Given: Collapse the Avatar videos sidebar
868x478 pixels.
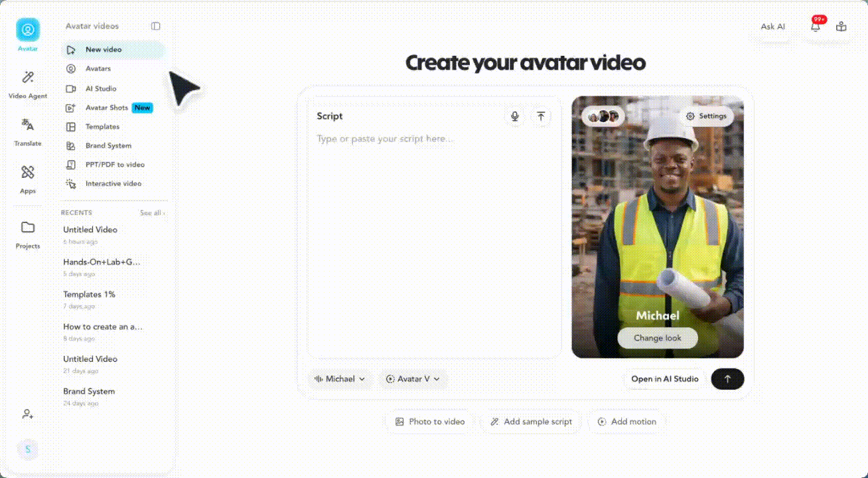Looking at the screenshot, I should [155, 27].
